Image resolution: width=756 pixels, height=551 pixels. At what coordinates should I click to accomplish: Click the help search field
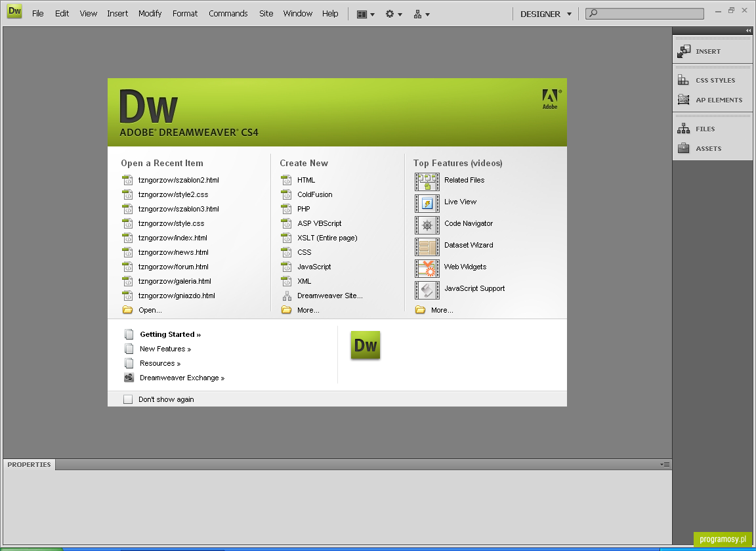click(644, 14)
